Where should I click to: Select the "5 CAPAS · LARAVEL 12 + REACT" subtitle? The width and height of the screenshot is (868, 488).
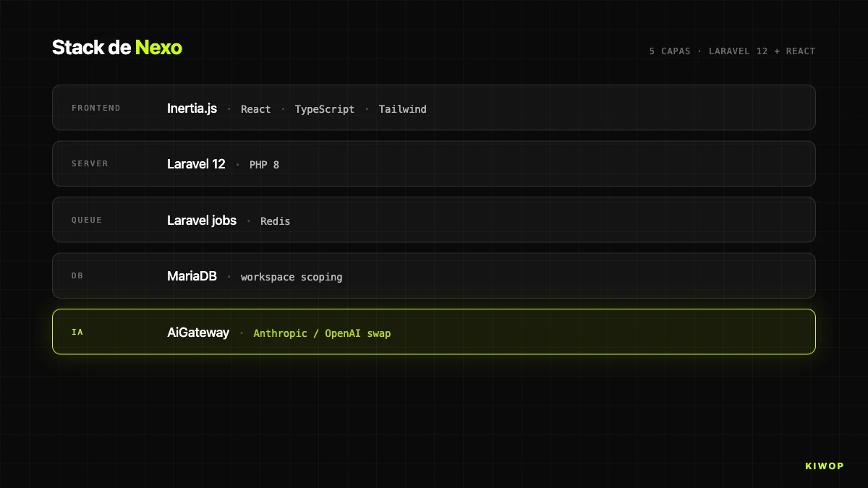coord(732,51)
